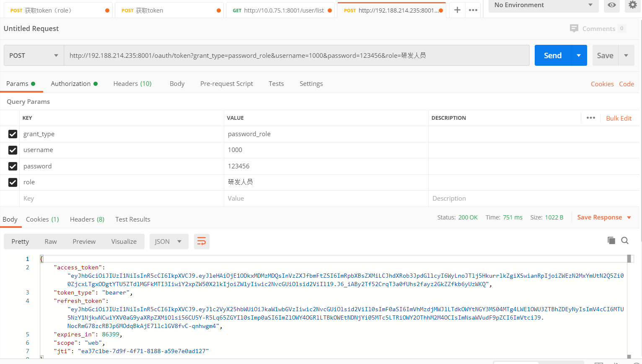This screenshot has width=642, height=364.
Task: View response Cookies (1) tab
Action: coord(42,219)
